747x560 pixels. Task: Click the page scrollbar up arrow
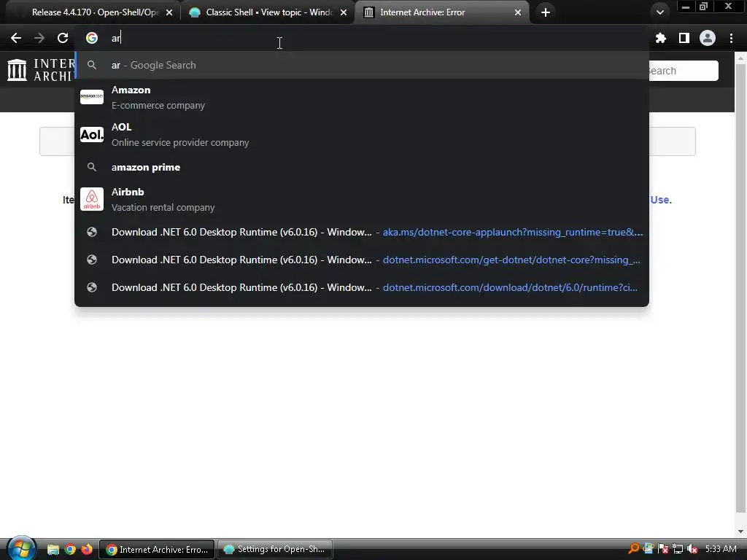(x=741, y=58)
